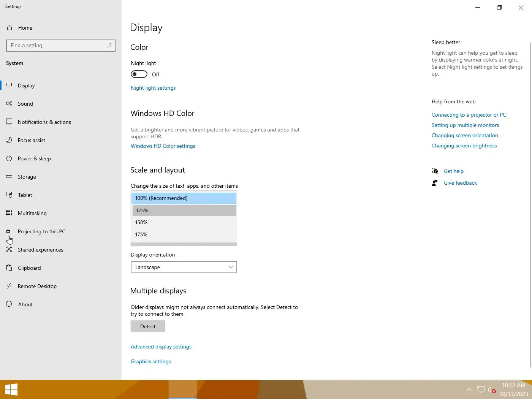This screenshot has width=532, height=399.
Task: Open Connecting to a projector or PC link
Action: (x=469, y=115)
